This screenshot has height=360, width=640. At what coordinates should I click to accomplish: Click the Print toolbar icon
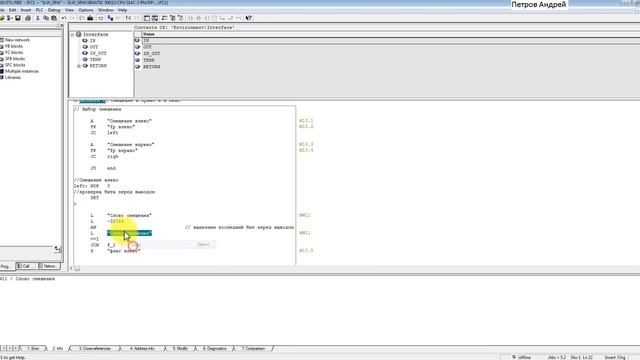point(28,18)
